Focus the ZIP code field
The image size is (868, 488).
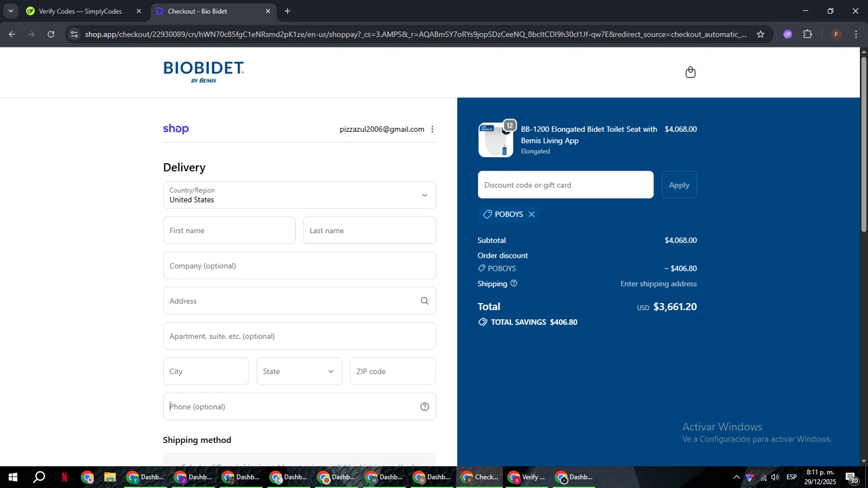coord(392,371)
